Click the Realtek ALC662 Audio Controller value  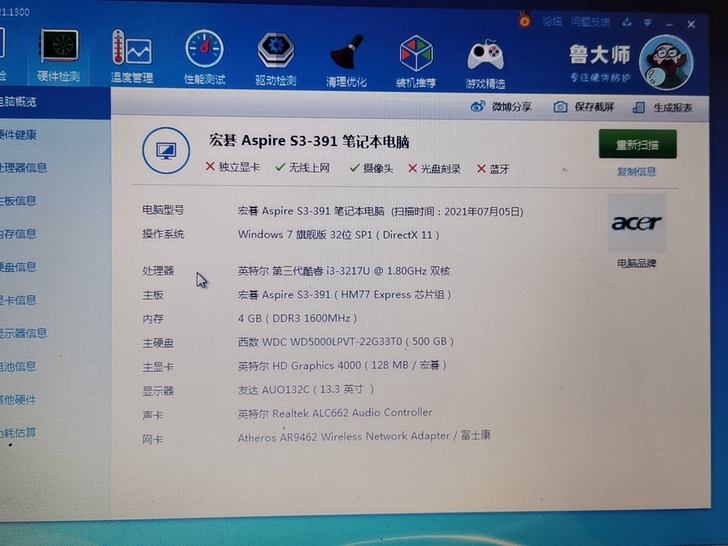click(335, 413)
